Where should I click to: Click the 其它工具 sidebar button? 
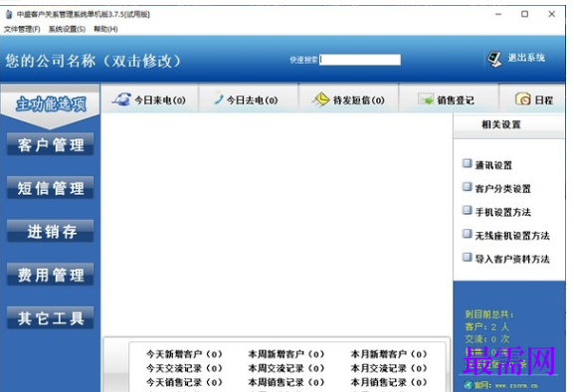point(50,317)
